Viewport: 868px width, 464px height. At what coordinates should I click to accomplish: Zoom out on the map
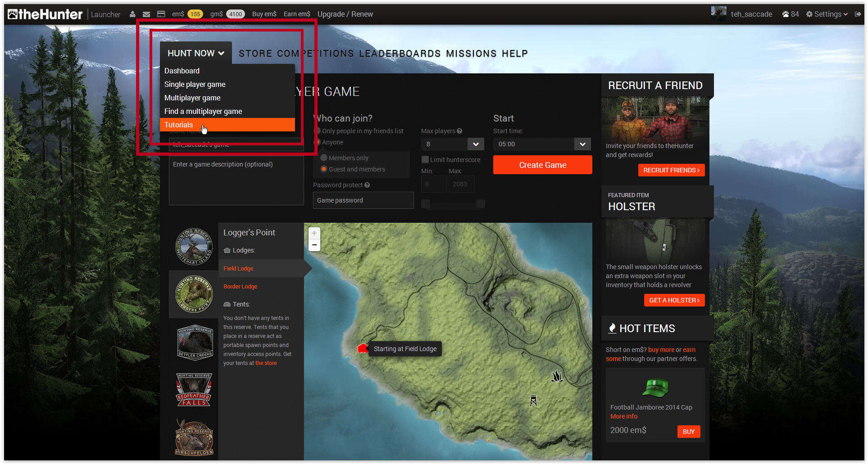314,245
